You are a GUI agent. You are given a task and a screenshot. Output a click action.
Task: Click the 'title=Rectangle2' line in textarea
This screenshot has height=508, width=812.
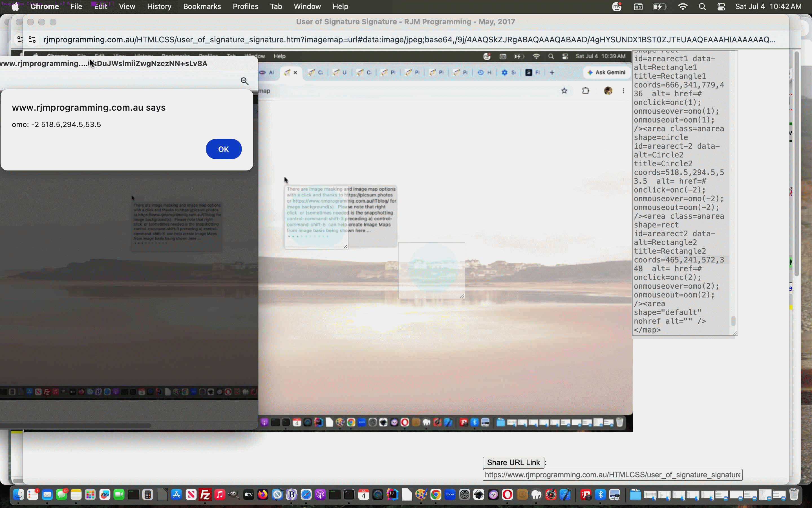(670, 251)
